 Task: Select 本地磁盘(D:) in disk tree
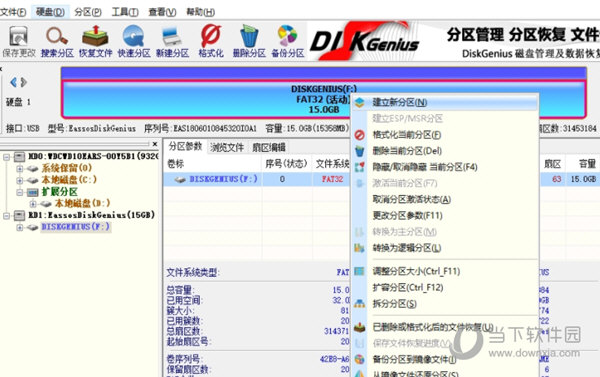coord(83,203)
